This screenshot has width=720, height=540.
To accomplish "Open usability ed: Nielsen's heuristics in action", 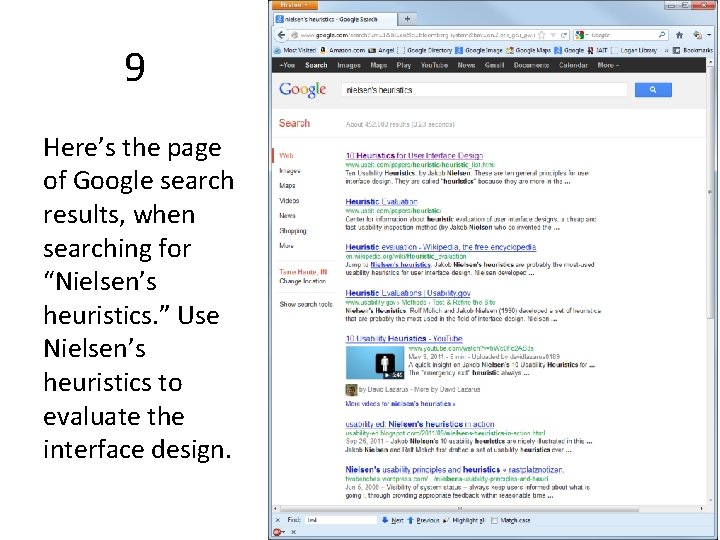I will [x=420, y=424].
